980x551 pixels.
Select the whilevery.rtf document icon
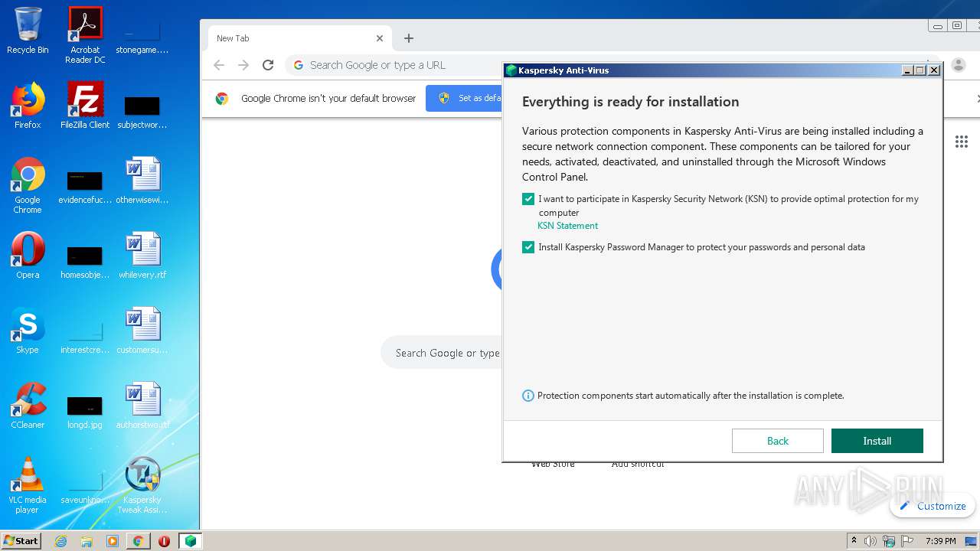(142, 256)
